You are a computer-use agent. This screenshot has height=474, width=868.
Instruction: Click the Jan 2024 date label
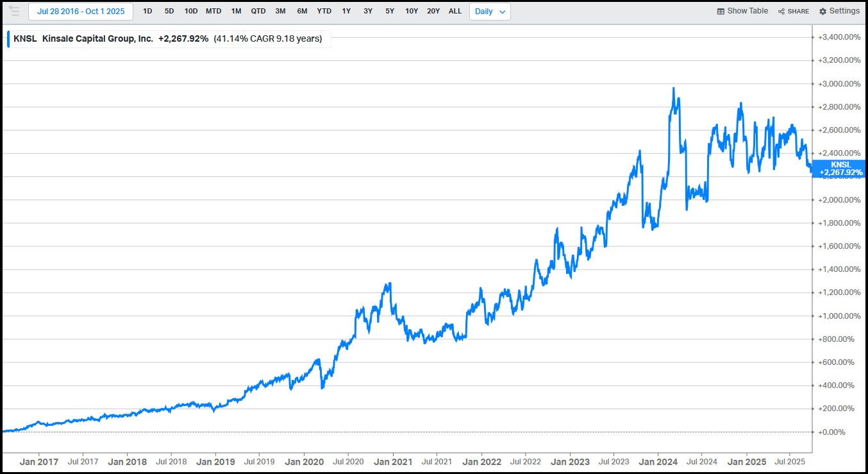pyautogui.click(x=658, y=462)
